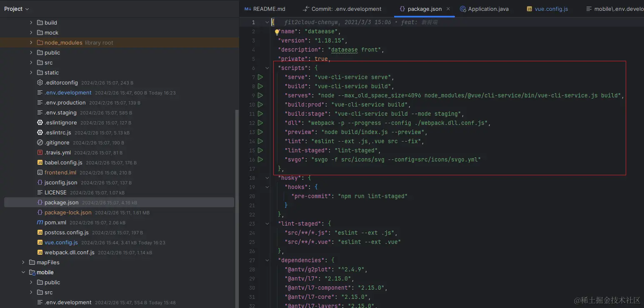Expand the static folder
Screen dimensions: 644x308
tap(31, 72)
